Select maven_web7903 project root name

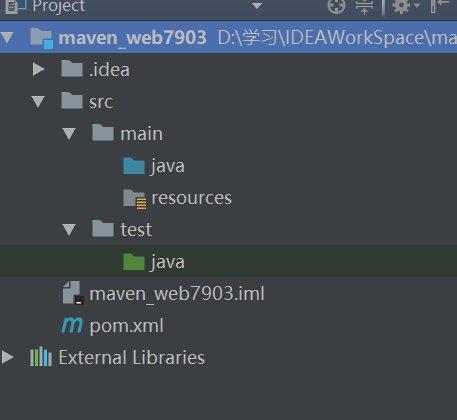(x=132, y=38)
